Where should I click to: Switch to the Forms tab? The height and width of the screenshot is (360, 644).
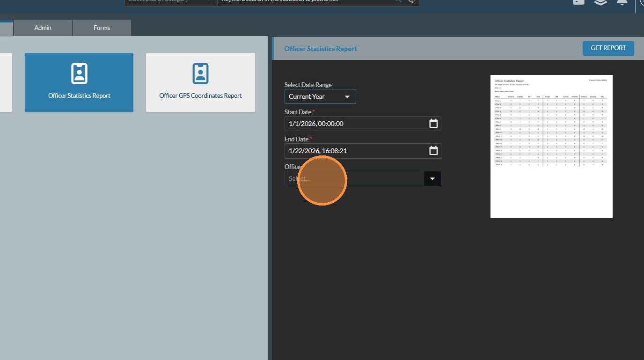point(102,28)
